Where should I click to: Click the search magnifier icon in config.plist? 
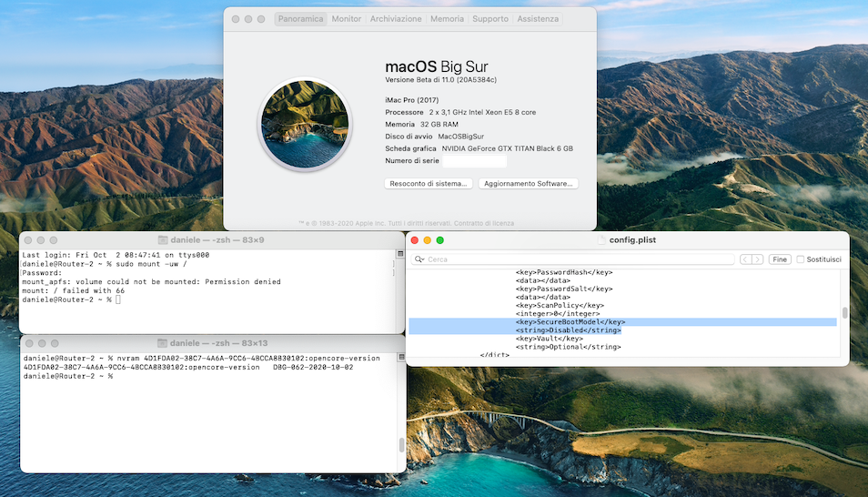pyautogui.click(x=418, y=259)
